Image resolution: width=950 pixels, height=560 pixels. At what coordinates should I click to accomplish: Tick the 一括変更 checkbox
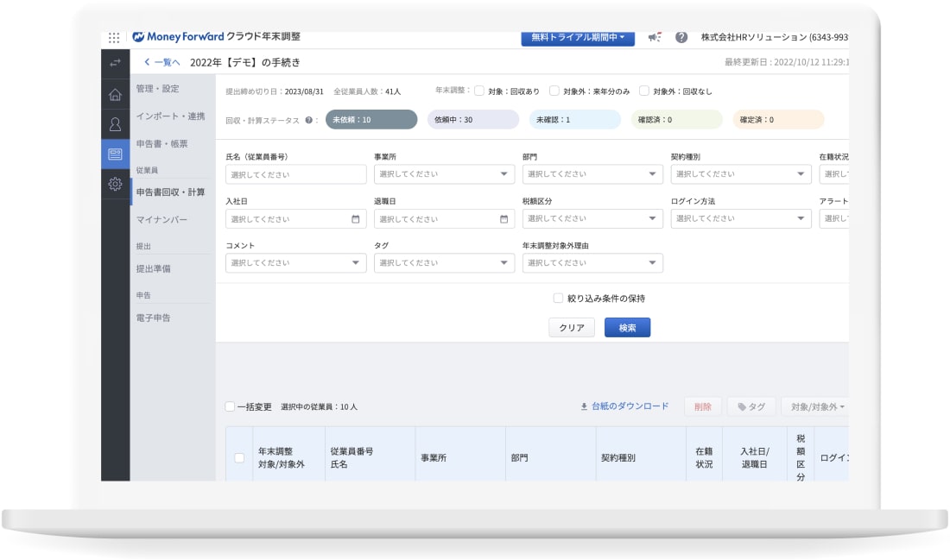[x=230, y=406]
